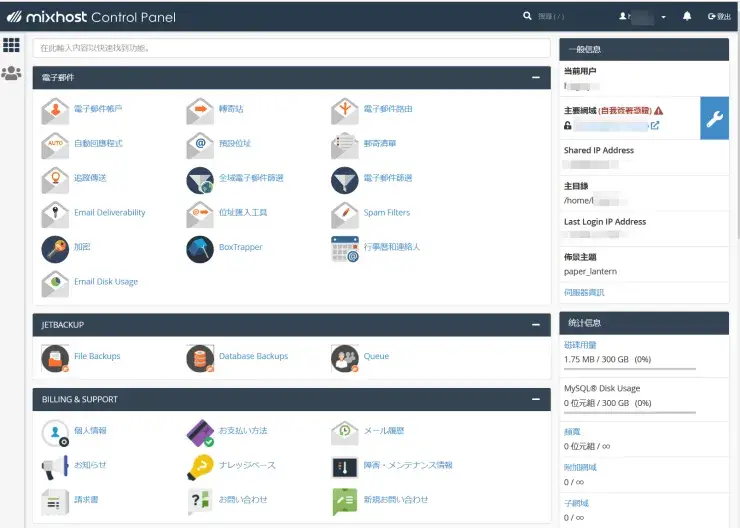The height and width of the screenshot is (528, 740).
Task: Click the 登出 logout link
Action: (719, 17)
